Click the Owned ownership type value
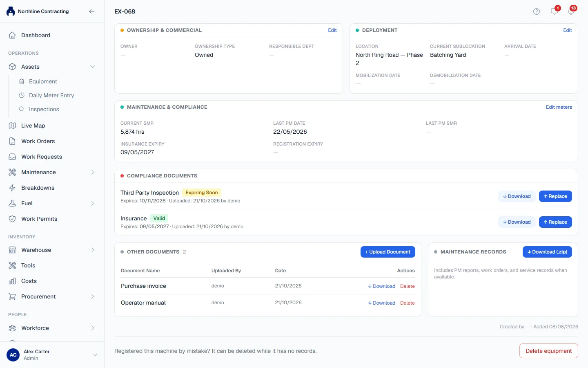588x368 pixels. point(204,55)
